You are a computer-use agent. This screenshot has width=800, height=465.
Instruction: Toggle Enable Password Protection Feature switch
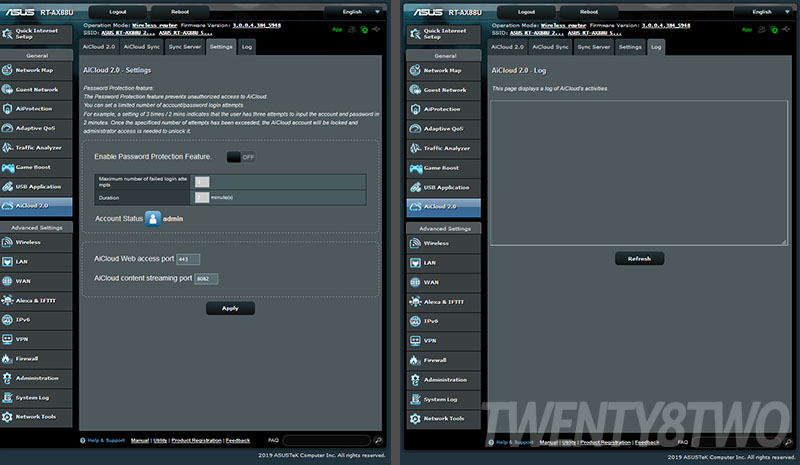pyautogui.click(x=241, y=157)
